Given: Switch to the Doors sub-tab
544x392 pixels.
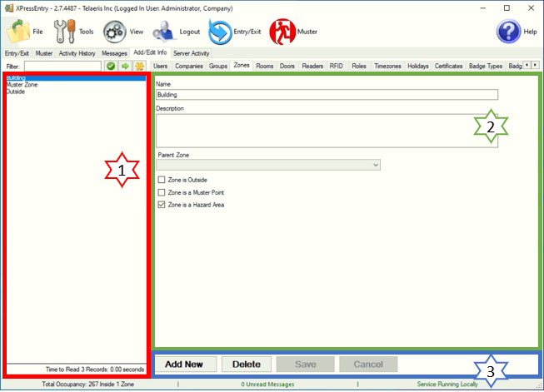Looking at the screenshot, I should [x=287, y=66].
